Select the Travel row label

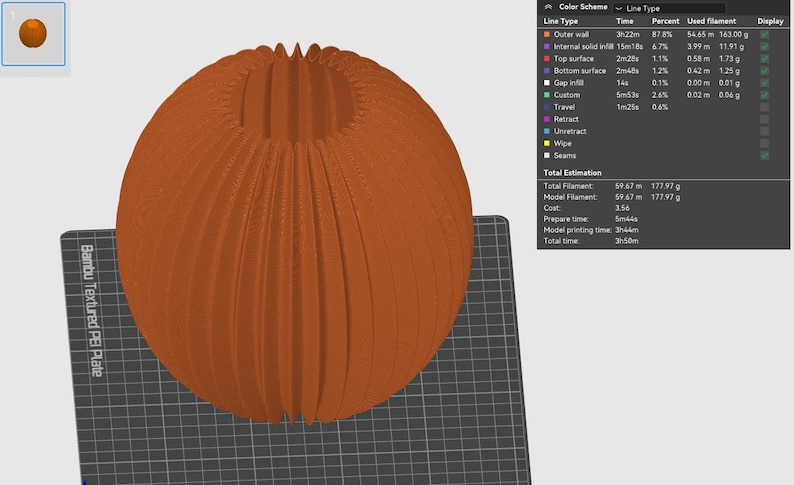[564, 107]
